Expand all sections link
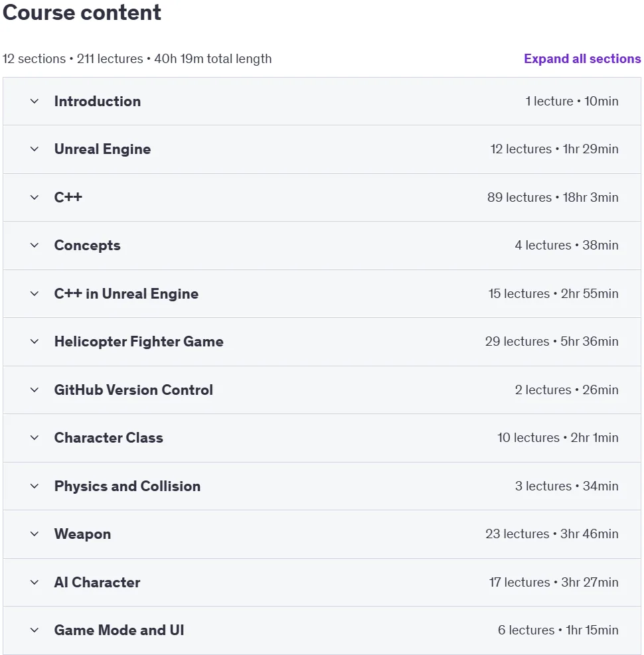644x655 pixels. pos(582,58)
